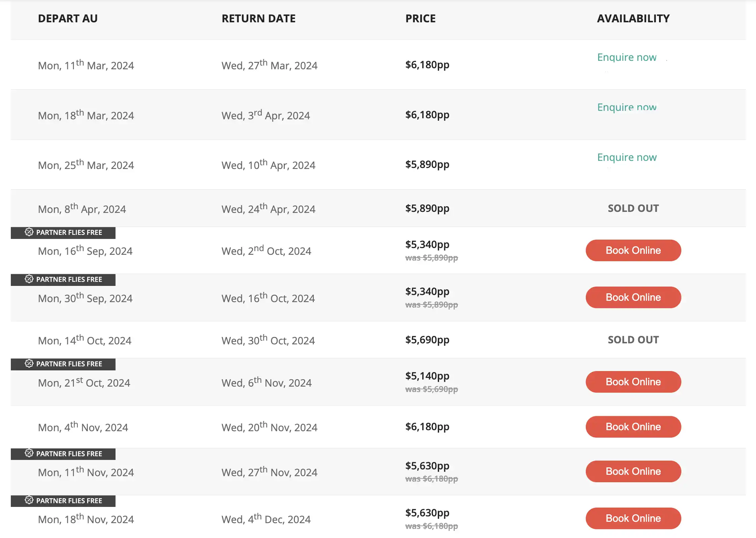Click the badge icon on 16 Sep Partner Flies Free tag
The image size is (756, 538).
(x=29, y=233)
